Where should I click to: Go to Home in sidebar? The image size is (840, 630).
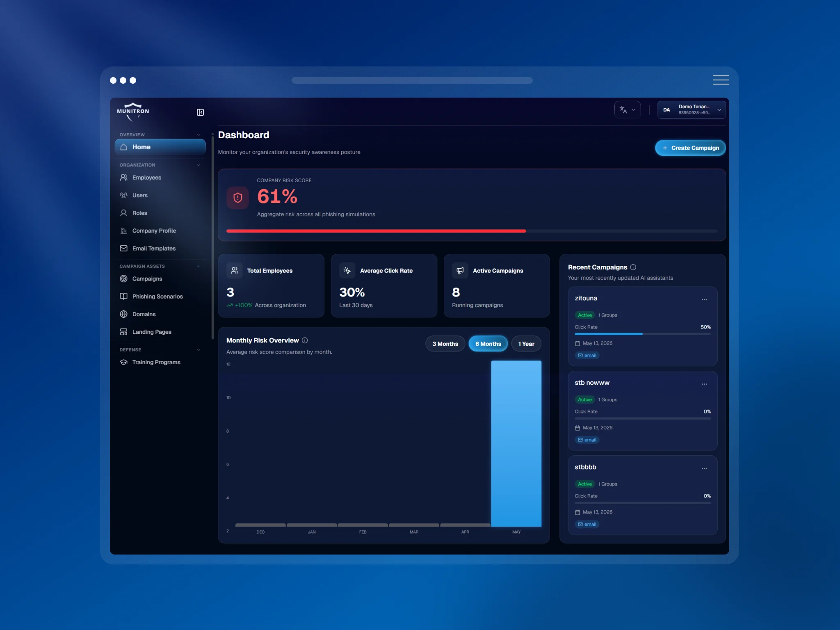coord(160,147)
